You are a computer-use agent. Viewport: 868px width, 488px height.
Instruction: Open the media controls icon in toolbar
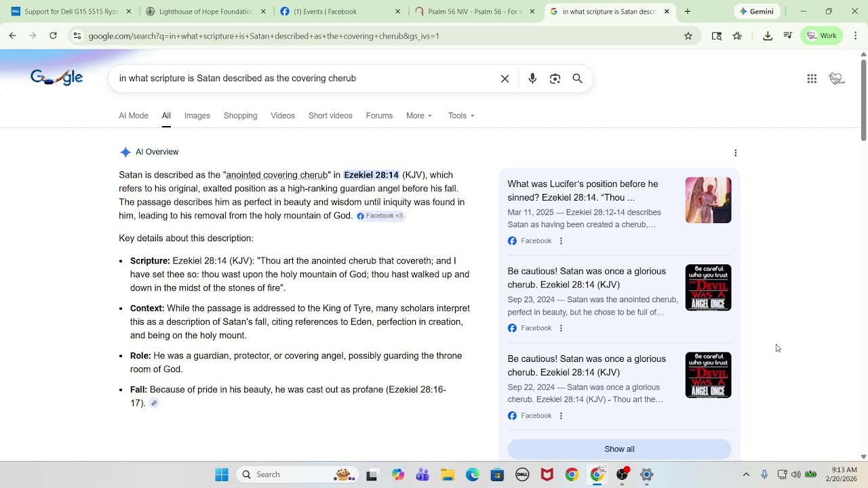(788, 36)
